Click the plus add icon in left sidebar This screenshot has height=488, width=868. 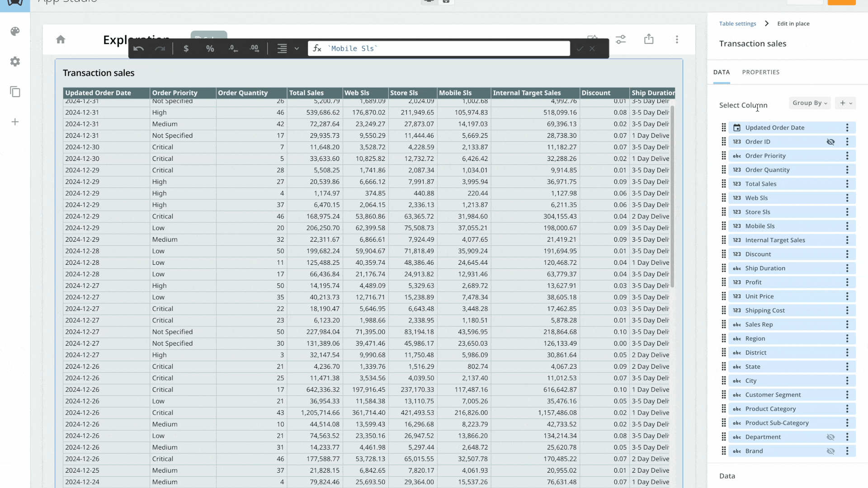15,122
